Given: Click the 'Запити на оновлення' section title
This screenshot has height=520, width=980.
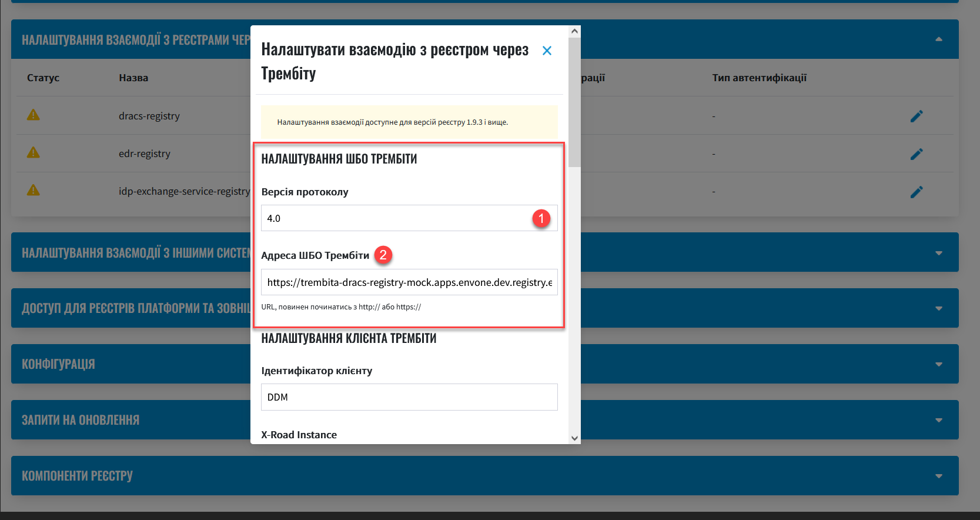Looking at the screenshot, I should pos(81,420).
